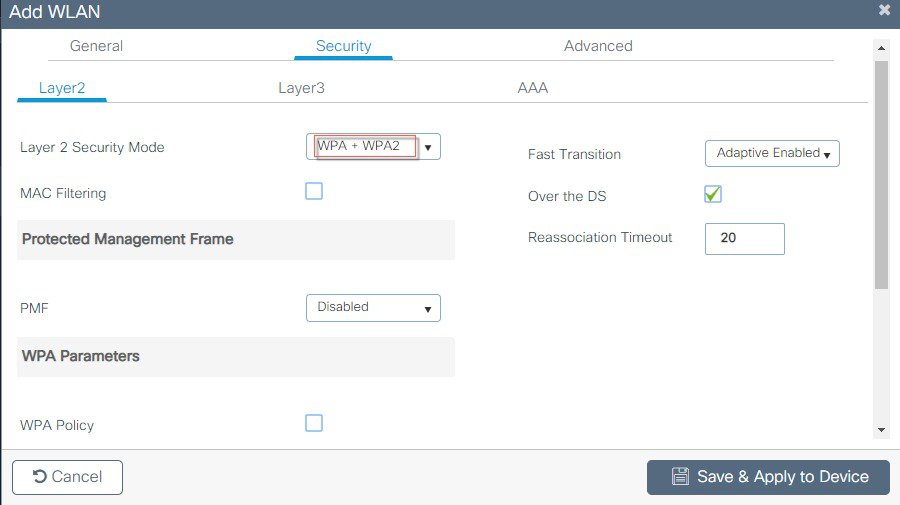The height and width of the screenshot is (505, 900).
Task: Select the Layer2 sub-tab
Action: click(62, 88)
